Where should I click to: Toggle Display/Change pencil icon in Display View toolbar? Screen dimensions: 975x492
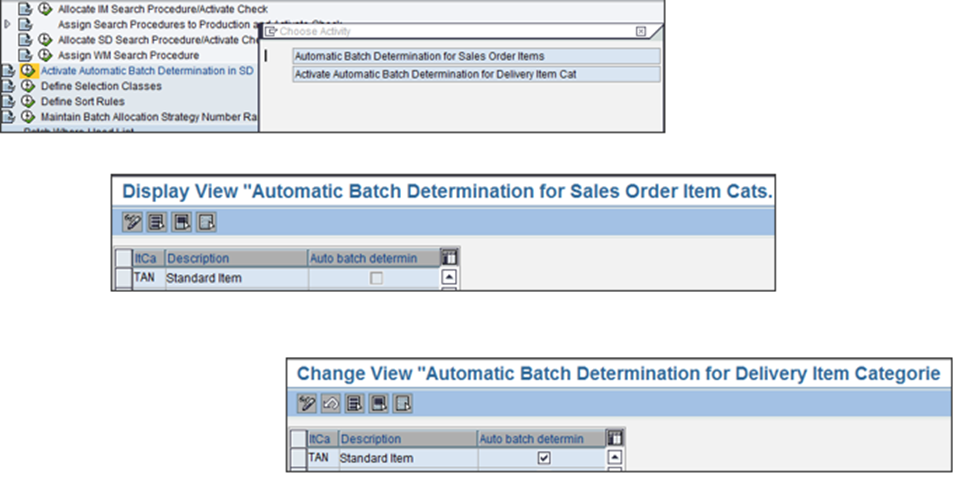132,222
